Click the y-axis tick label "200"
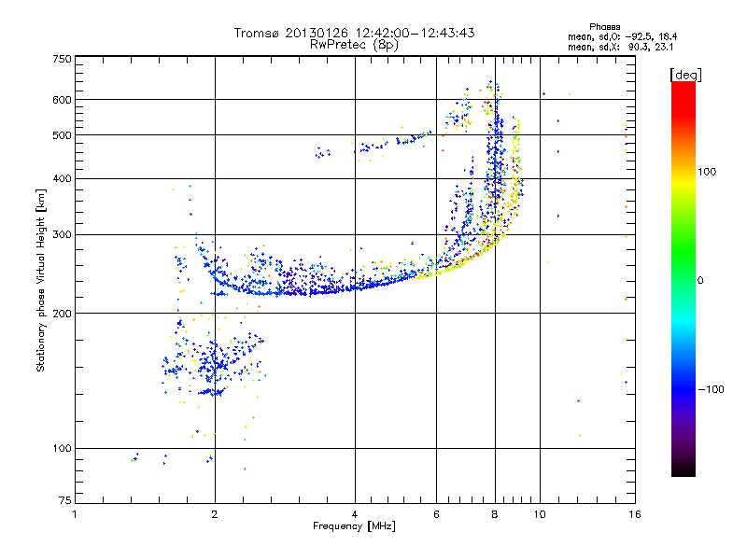Screen dimensions: 747x560 (62, 314)
